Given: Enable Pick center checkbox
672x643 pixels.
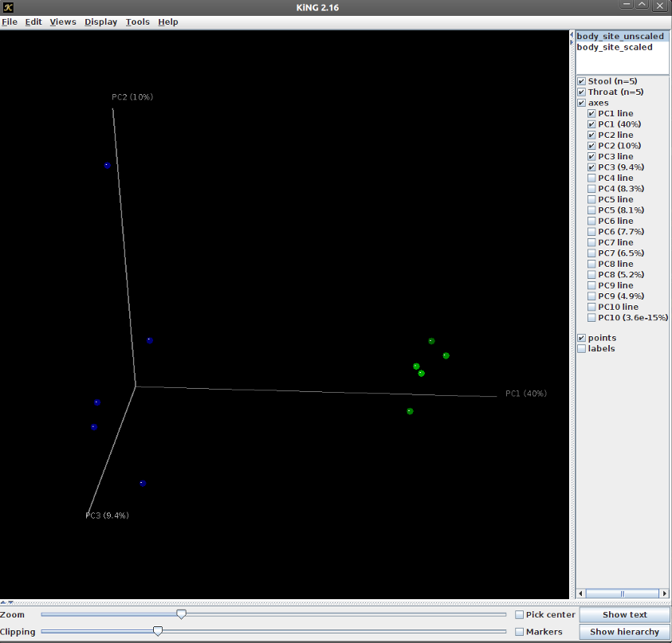Looking at the screenshot, I should [x=520, y=615].
